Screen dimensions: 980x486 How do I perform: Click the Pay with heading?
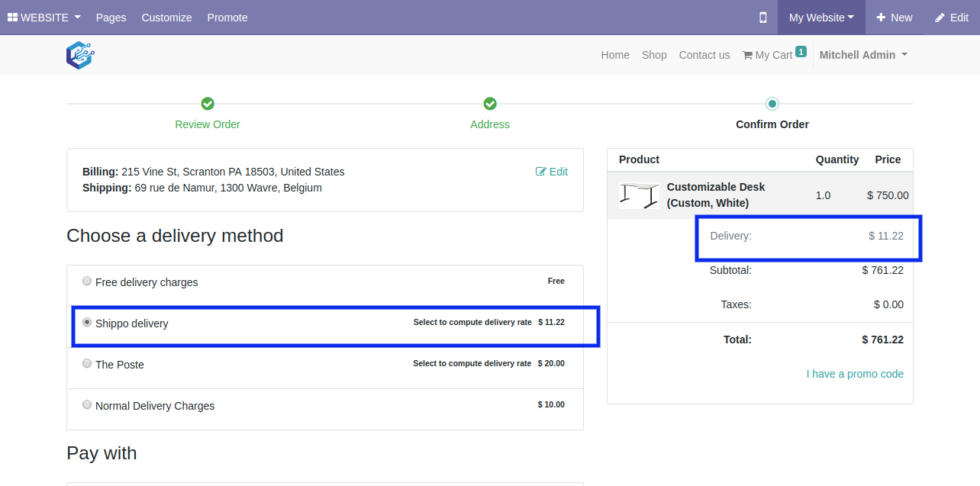point(102,453)
